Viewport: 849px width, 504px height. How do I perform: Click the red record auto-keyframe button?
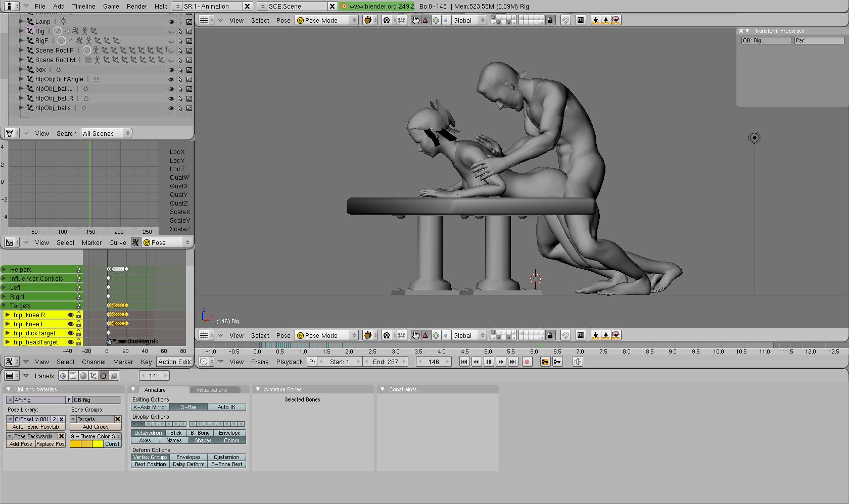527,362
